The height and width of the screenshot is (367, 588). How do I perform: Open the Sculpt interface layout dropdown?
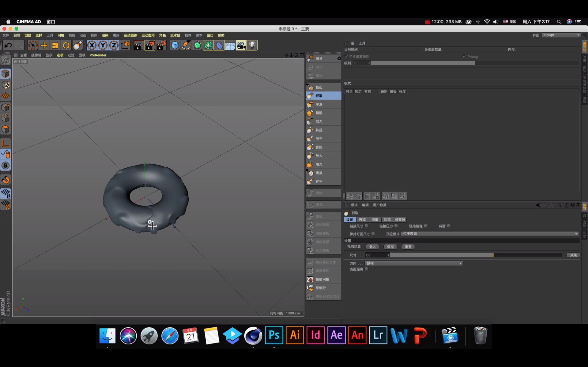click(x=561, y=35)
